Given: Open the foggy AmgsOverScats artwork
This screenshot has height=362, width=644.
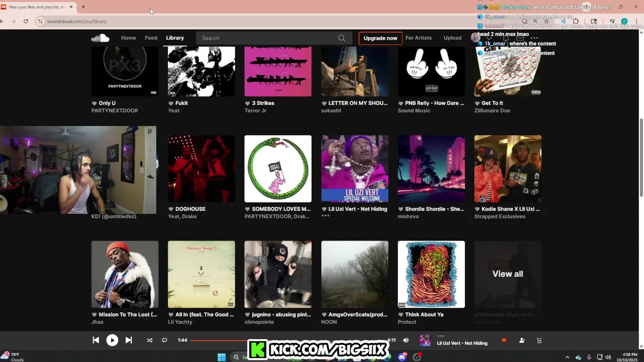Looking at the screenshot, I should point(355,274).
